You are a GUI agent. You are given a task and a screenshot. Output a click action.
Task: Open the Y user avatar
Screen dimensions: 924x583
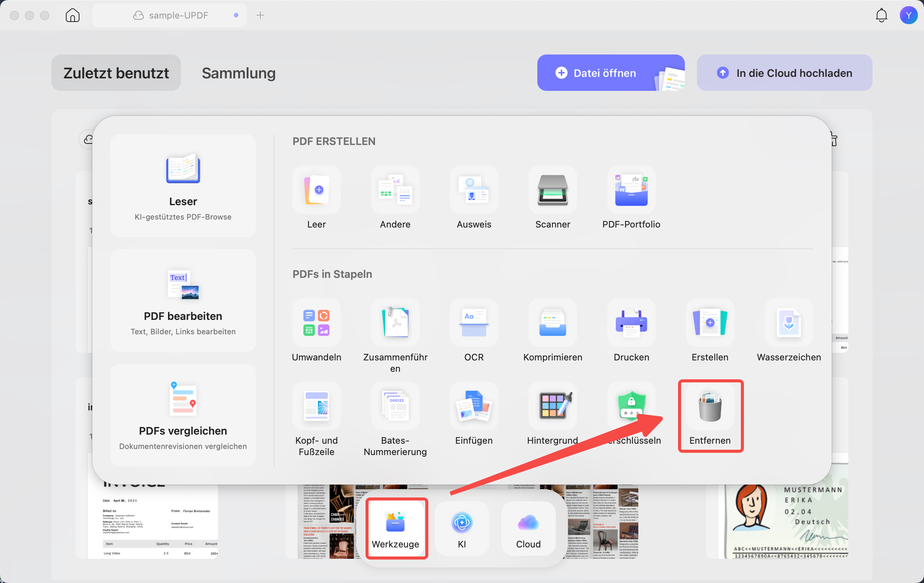(908, 16)
